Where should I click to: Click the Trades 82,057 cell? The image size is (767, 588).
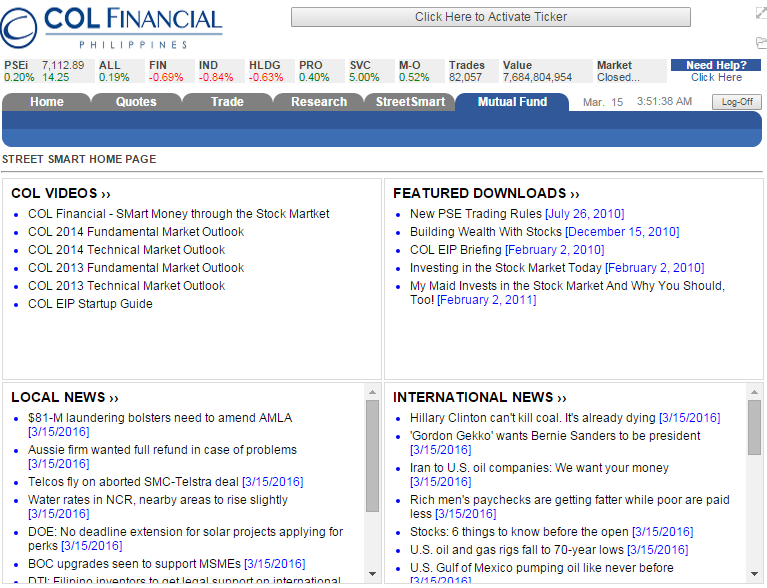click(473, 71)
